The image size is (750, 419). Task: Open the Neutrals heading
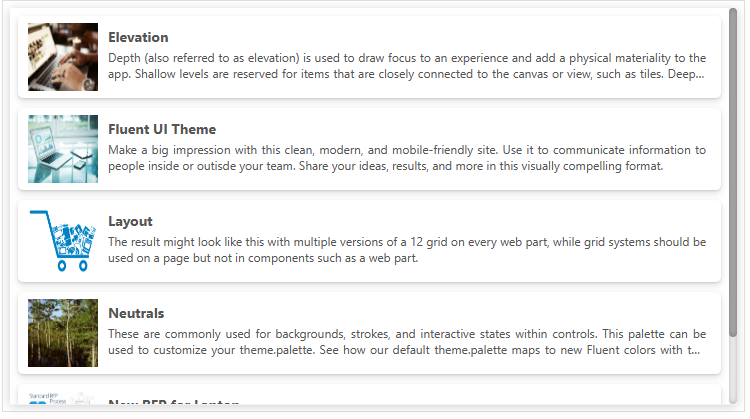click(x=136, y=313)
